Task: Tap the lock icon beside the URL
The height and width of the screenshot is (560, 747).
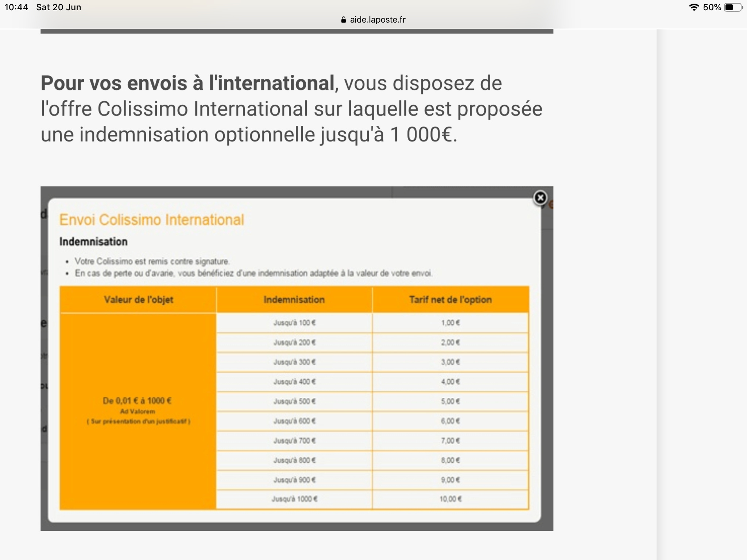Action: 343,20
